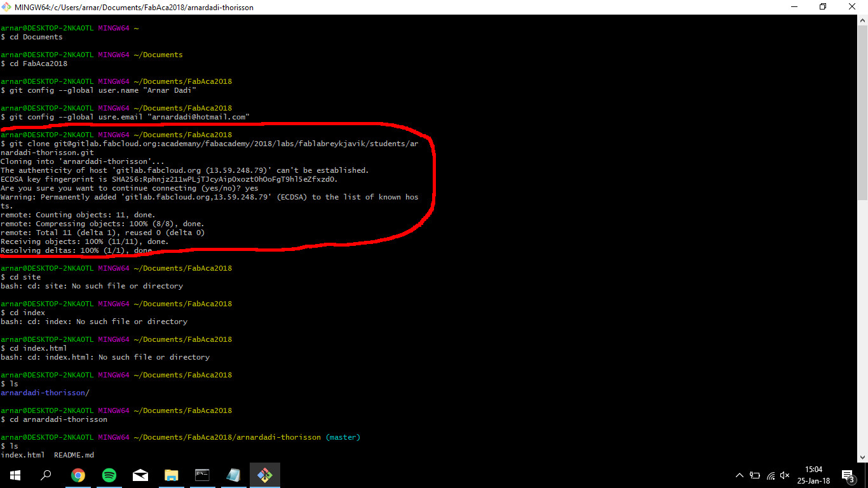Click the 'Warning: Permanently added' line
The width and height of the screenshot is (868, 488).
[210, 197]
